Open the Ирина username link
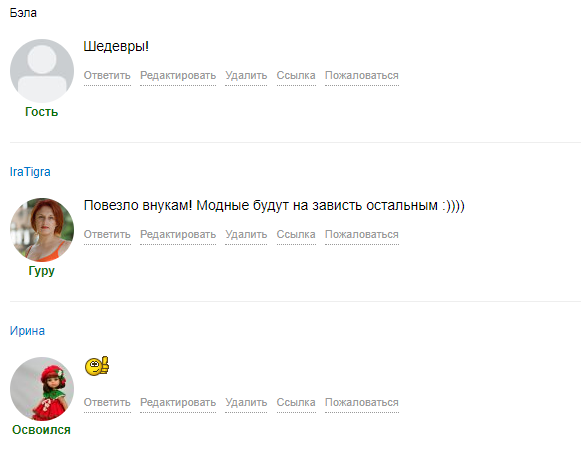Viewport: 581px width, 455px height. tap(27, 331)
